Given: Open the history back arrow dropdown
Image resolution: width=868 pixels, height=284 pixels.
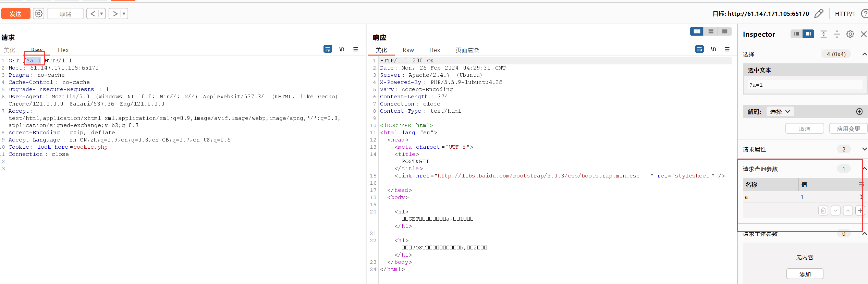Looking at the screenshot, I should pyautogui.click(x=102, y=14).
